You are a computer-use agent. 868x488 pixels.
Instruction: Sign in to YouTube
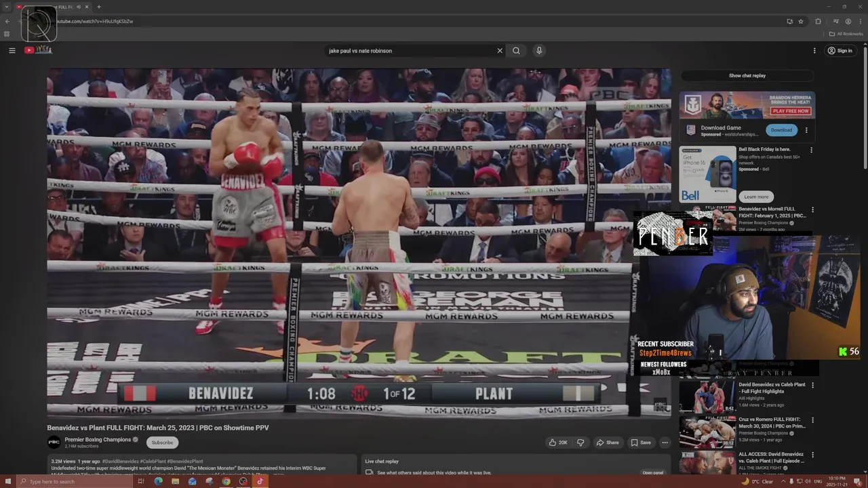click(840, 50)
